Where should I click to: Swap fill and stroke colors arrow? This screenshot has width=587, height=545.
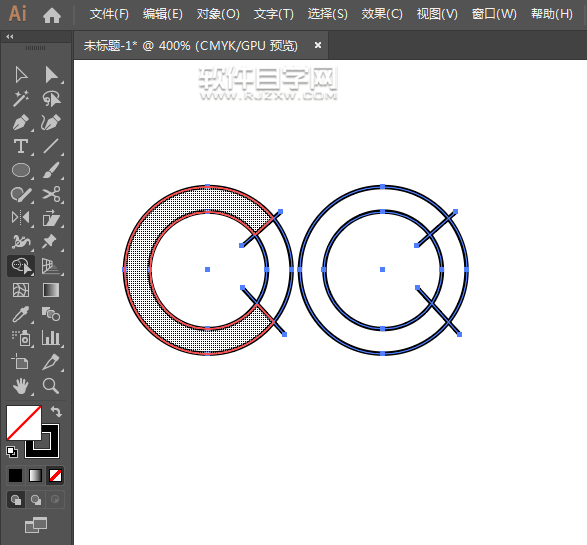(56, 412)
